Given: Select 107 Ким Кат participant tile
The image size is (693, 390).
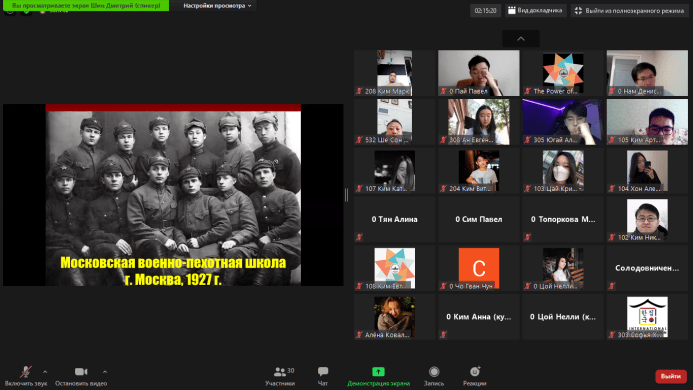Looking at the screenshot, I should [x=394, y=171].
